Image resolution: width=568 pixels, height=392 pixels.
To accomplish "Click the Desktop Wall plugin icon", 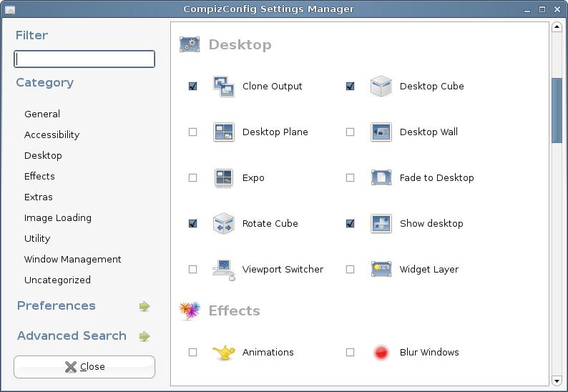I will coord(381,132).
